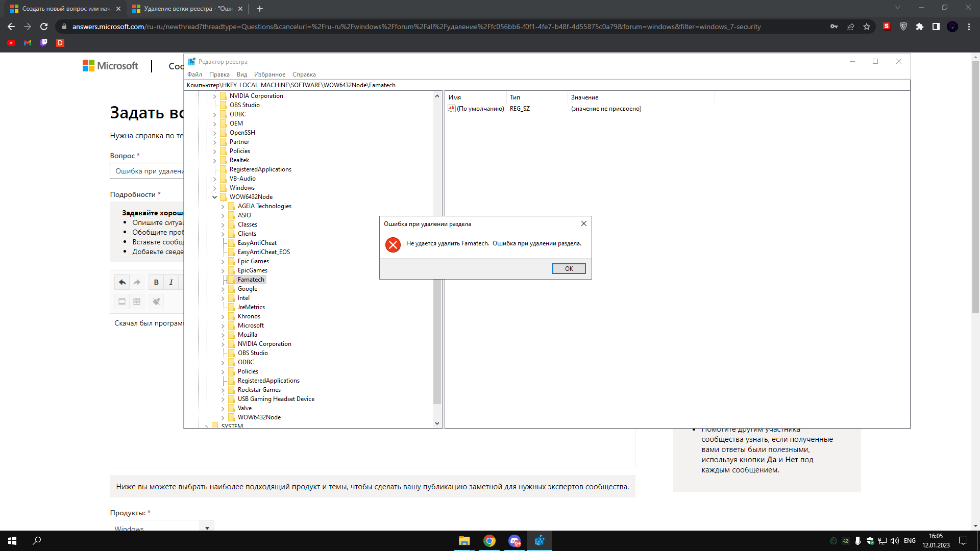Open the Extensions puzzle icon
Screen dimensions: 980x551
click(x=920, y=27)
